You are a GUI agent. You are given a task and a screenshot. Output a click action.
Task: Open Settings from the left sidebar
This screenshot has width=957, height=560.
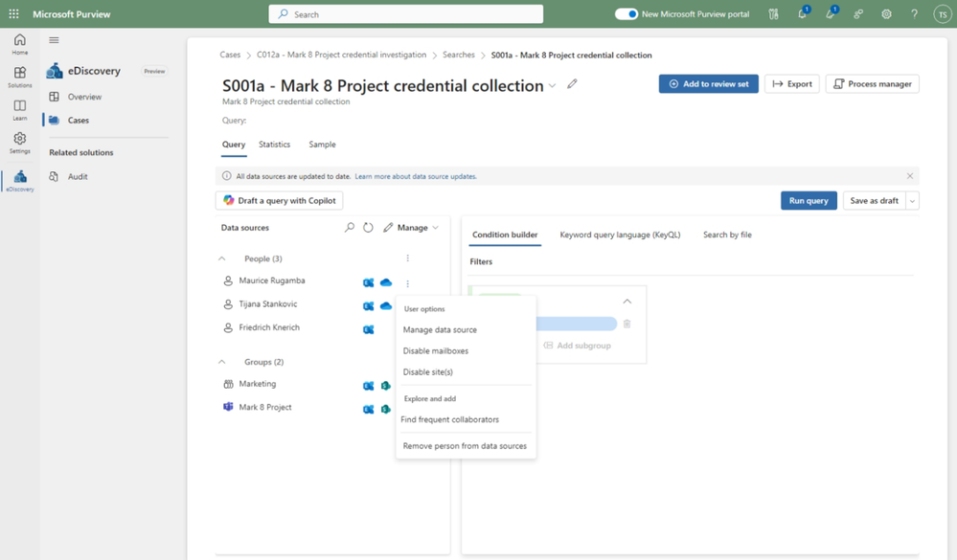[x=19, y=136]
